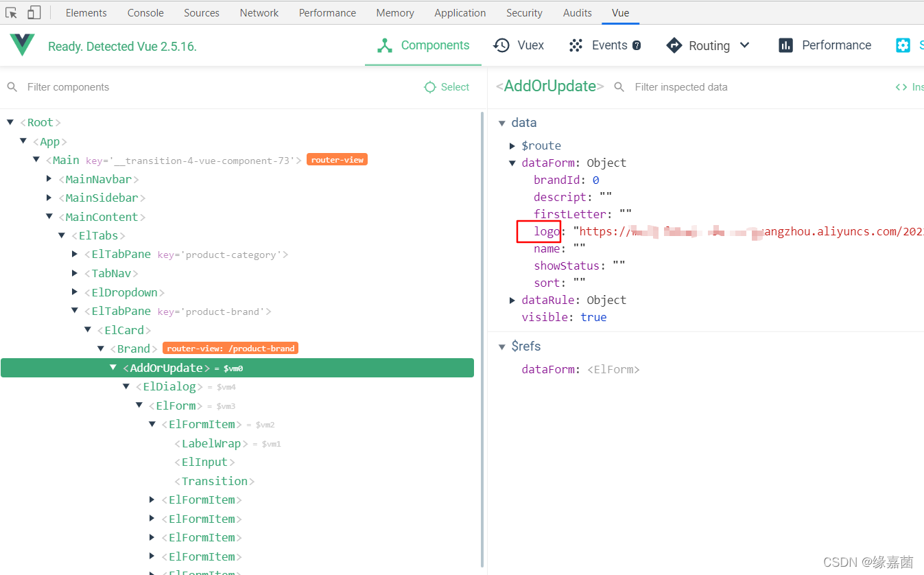Collapse the data section
The height and width of the screenshot is (575, 924).
pos(502,123)
